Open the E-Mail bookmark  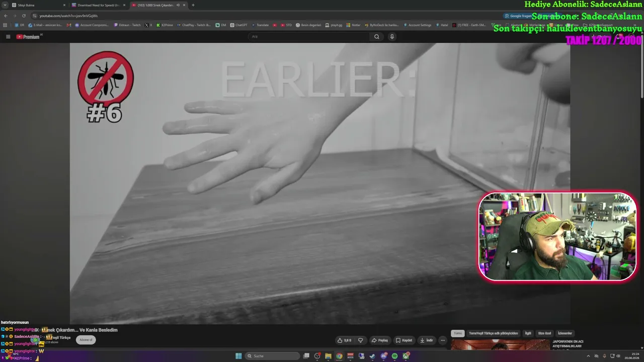point(46,25)
